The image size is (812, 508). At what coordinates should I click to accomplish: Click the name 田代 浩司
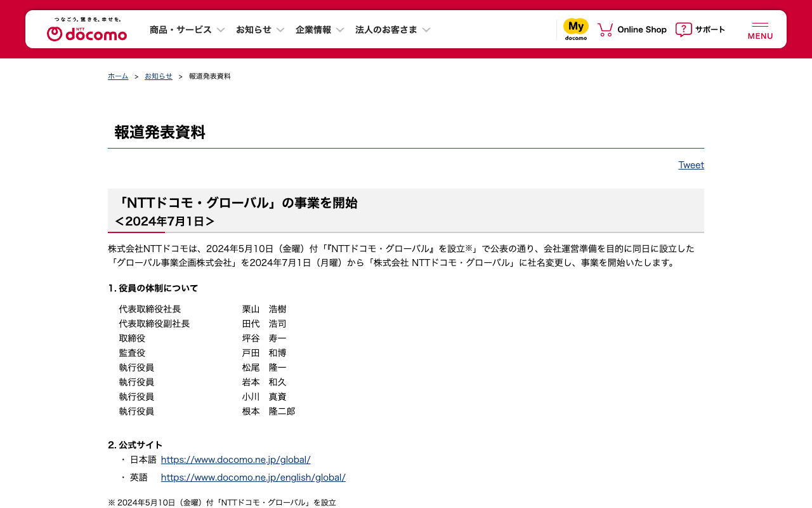tap(265, 324)
